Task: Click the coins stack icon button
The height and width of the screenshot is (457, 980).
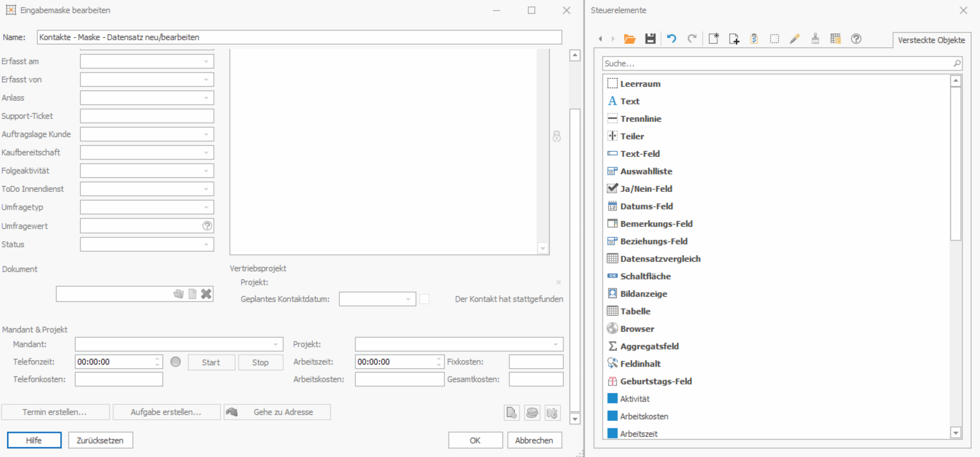Action: (x=532, y=413)
